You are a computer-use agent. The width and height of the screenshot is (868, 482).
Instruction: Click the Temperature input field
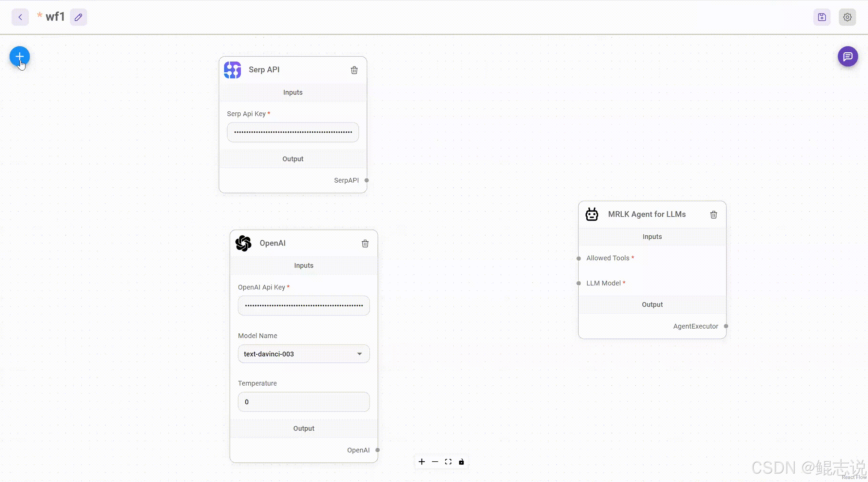pos(303,402)
